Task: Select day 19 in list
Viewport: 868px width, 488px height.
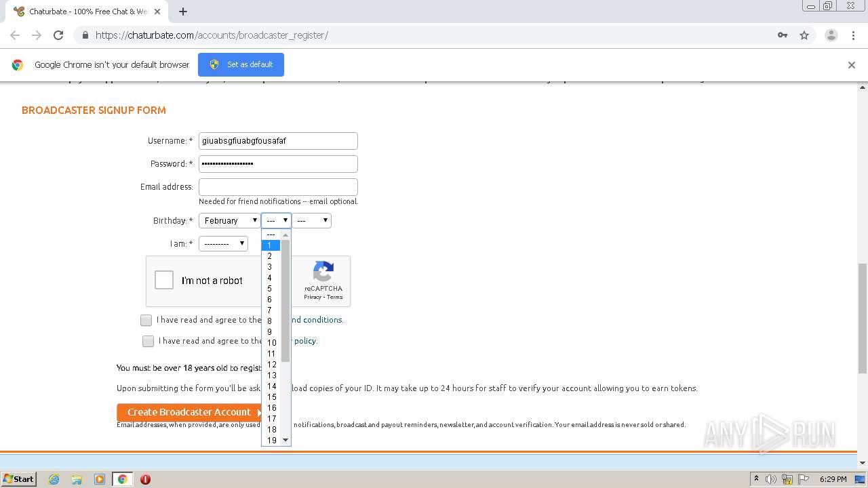Action: (271, 441)
